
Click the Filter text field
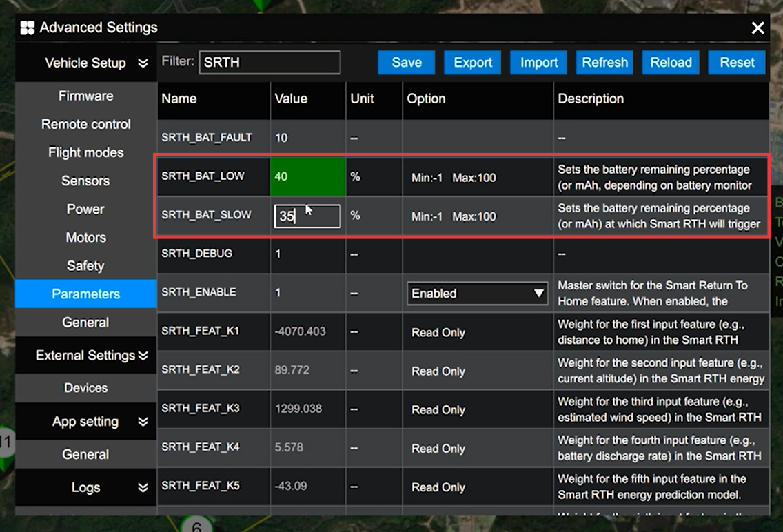(270, 63)
